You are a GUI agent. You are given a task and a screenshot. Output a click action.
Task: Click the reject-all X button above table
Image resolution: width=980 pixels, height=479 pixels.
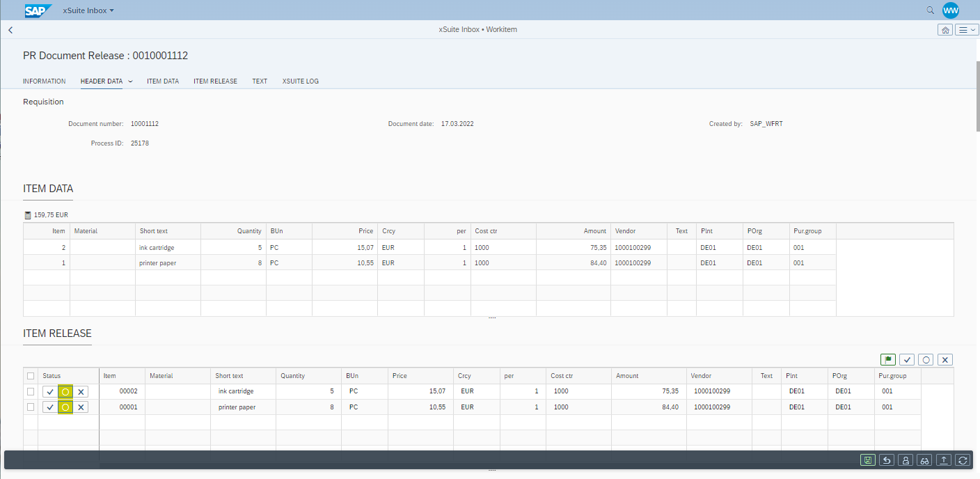pos(945,360)
